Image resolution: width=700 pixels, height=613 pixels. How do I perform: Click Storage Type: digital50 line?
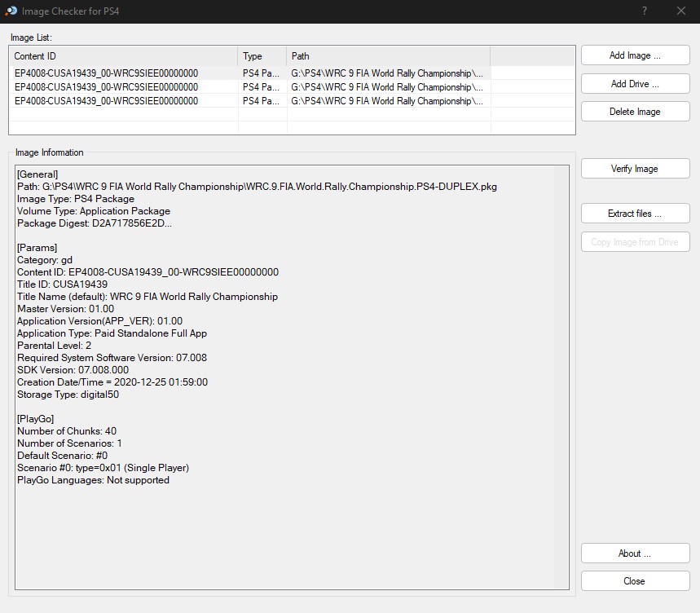pyautogui.click(x=68, y=395)
